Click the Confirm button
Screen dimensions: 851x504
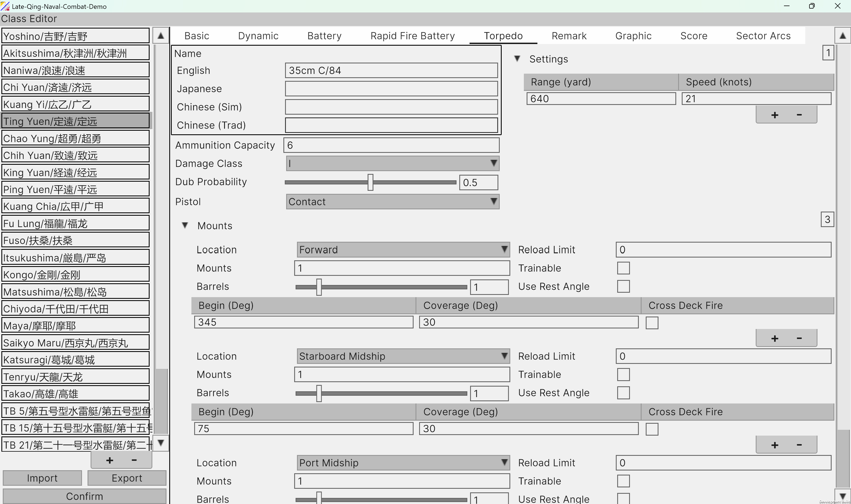[84, 496]
